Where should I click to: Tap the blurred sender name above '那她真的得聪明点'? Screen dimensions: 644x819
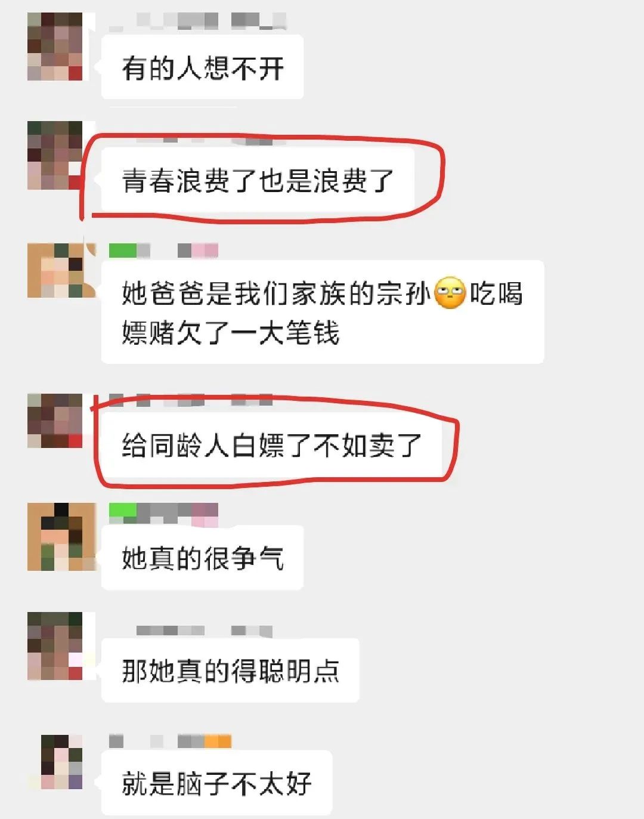[205, 631]
